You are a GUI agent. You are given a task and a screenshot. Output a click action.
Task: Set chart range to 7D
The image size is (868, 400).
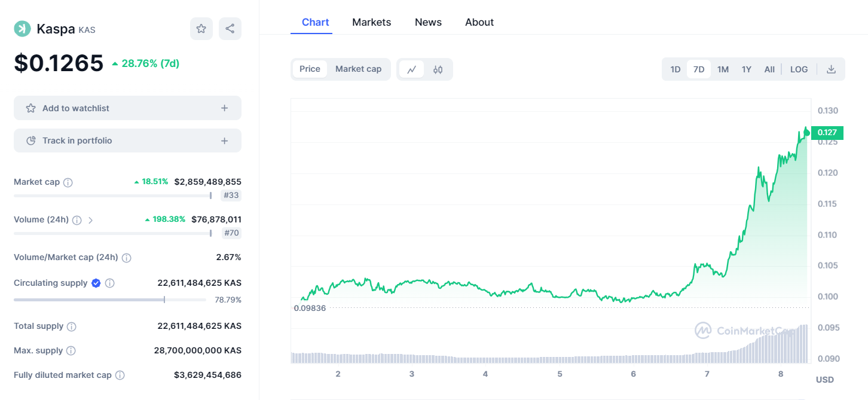click(698, 69)
